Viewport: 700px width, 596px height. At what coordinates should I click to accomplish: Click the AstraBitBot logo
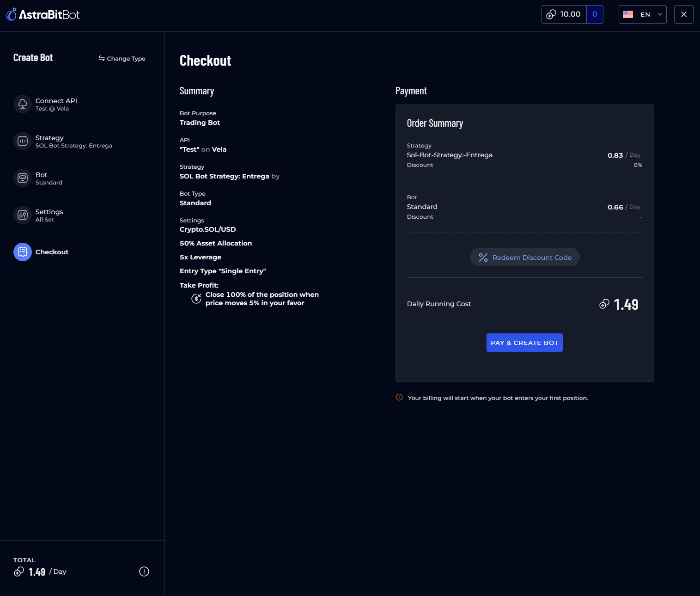(x=43, y=14)
